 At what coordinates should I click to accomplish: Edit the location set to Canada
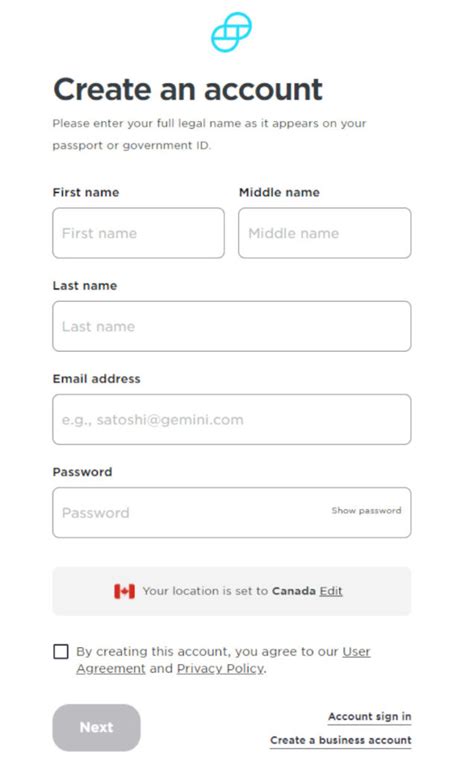pos(331,591)
